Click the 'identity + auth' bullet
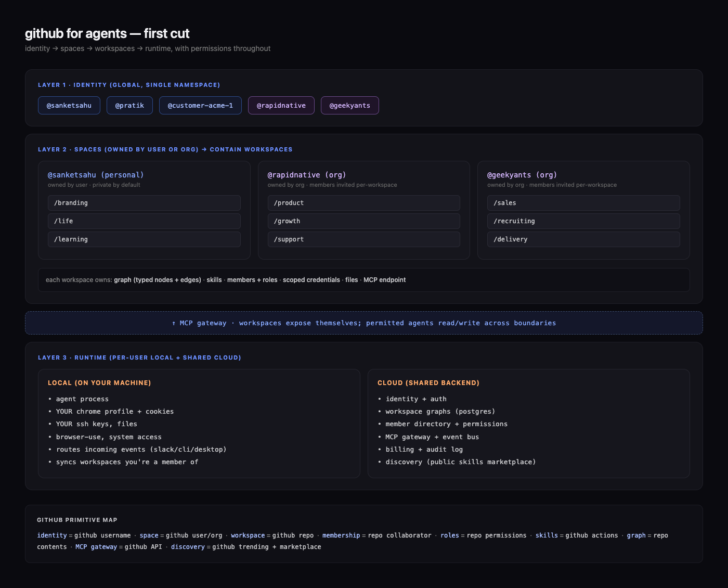 point(412,399)
